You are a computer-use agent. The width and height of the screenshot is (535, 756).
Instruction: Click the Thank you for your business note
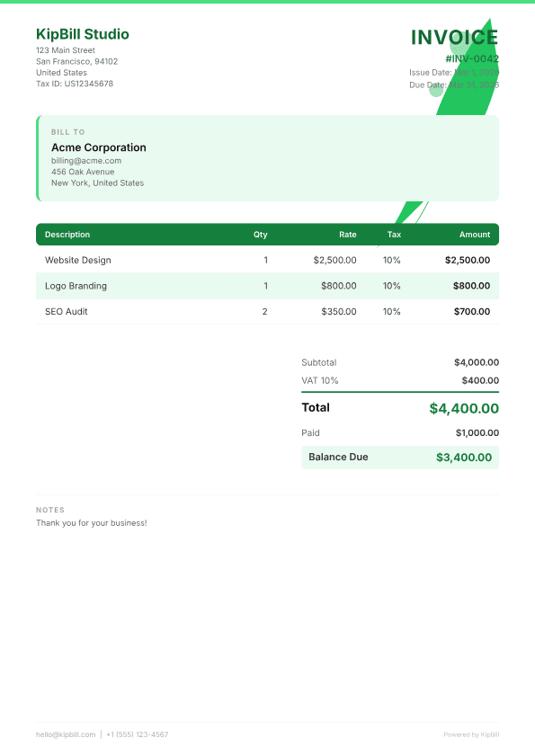point(92,523)
